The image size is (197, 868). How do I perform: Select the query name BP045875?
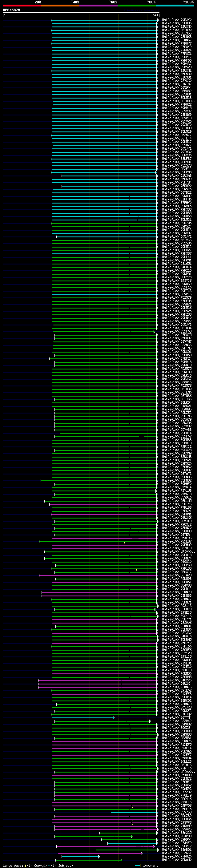click(x=11, y=10)
